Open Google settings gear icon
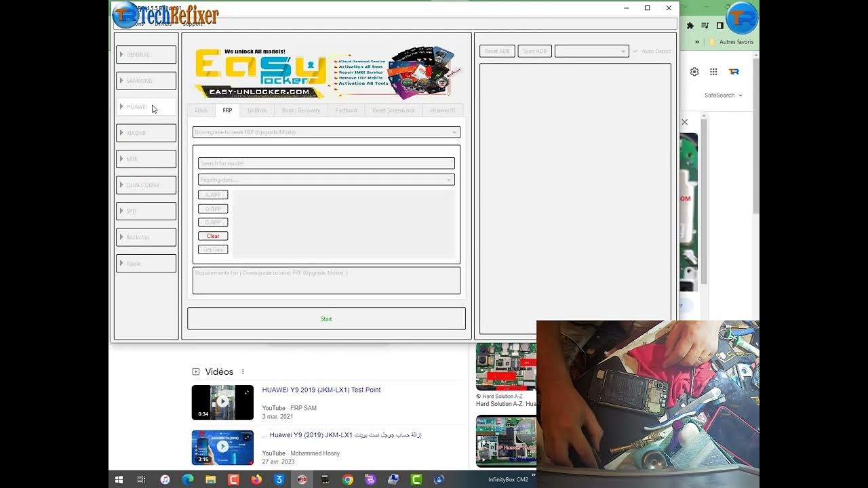Viewport: 868px width, 488px height. (x=694, y=72)
